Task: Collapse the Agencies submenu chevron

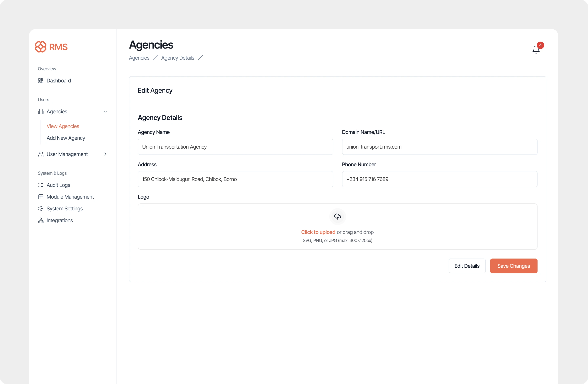Action: tap(105, 112)
